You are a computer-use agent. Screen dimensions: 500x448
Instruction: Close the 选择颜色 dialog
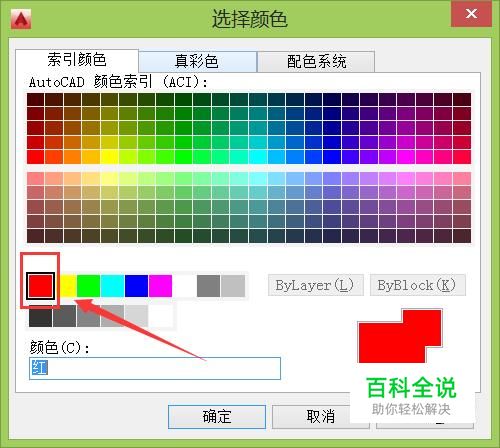(x=471, y=13)
